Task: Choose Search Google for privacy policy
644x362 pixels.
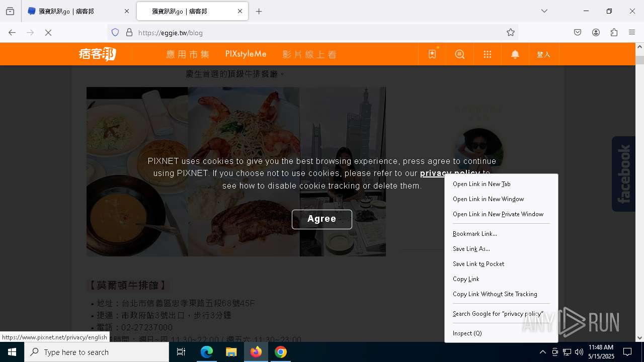Action: pyautogui.click(x=502, y=314)
